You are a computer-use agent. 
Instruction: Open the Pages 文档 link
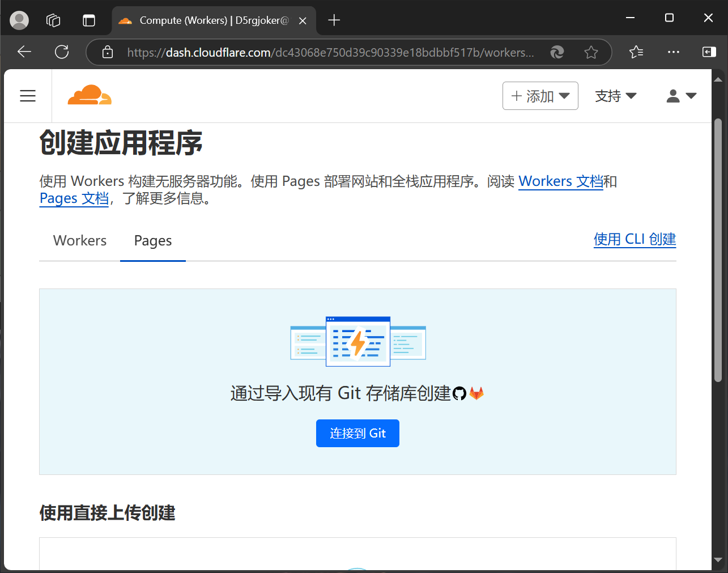[x=74, y=198]
